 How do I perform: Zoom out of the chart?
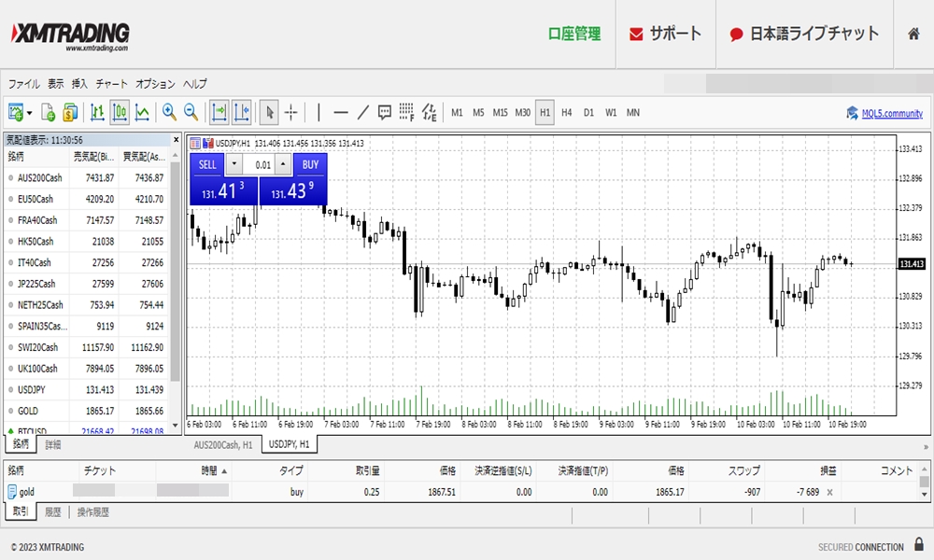[x=191, y=113]
